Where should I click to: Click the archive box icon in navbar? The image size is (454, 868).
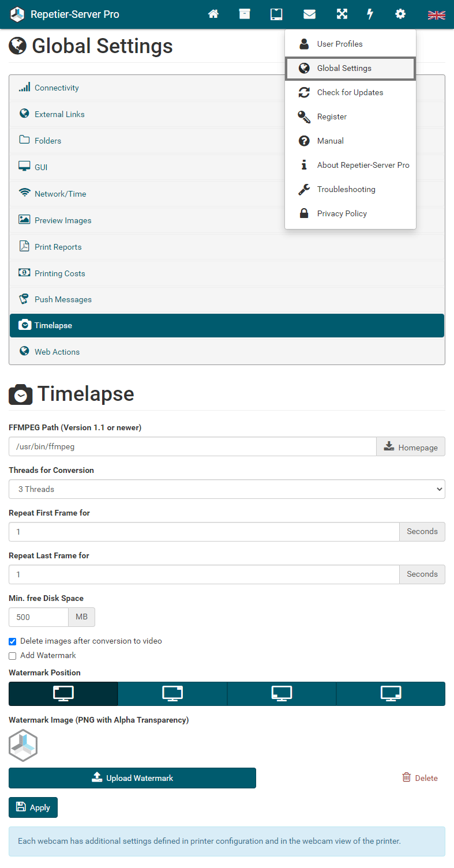click(x=245, y=14)
